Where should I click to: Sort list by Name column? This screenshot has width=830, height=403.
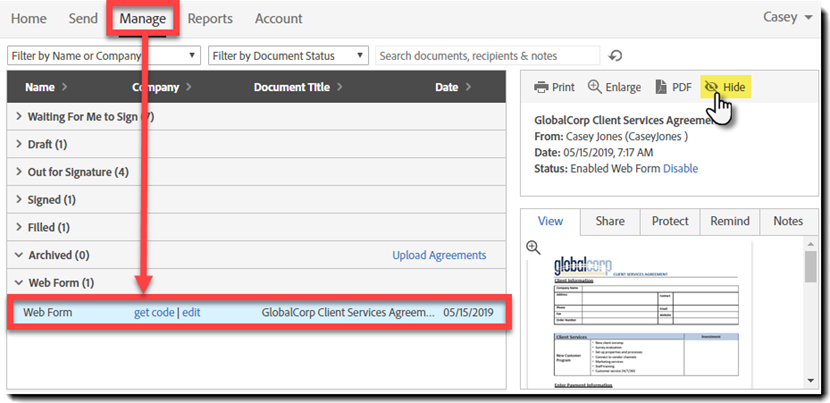pos(46,87)
